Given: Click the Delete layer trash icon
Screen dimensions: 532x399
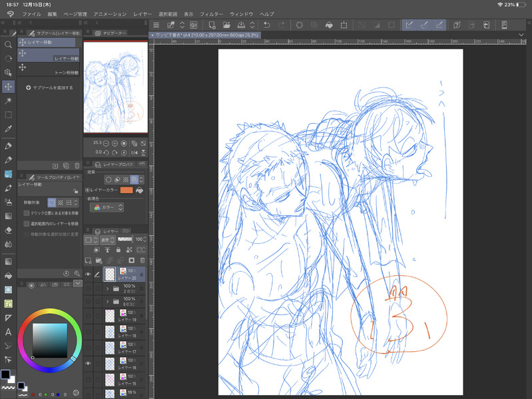Looking at the screenshot, I should click(143, 260).
